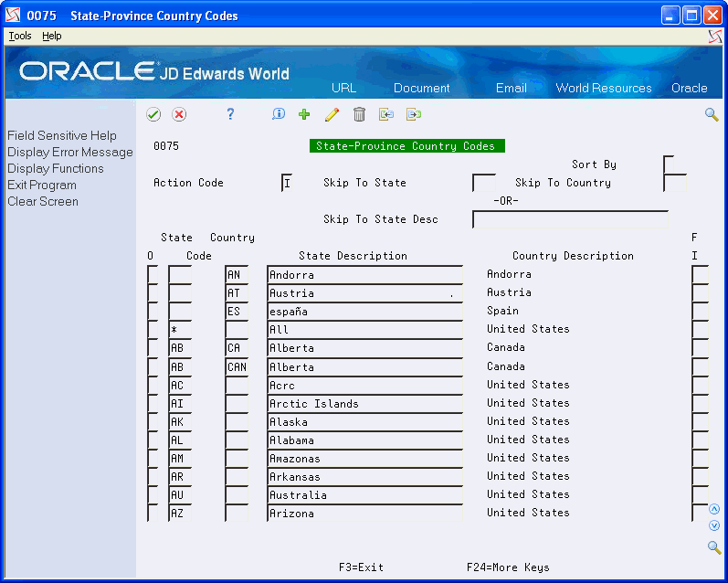The image size is (728, 583).
Task: Select Display Functions in sidebar
Action: pyautogui.click(x=55, y=168)
